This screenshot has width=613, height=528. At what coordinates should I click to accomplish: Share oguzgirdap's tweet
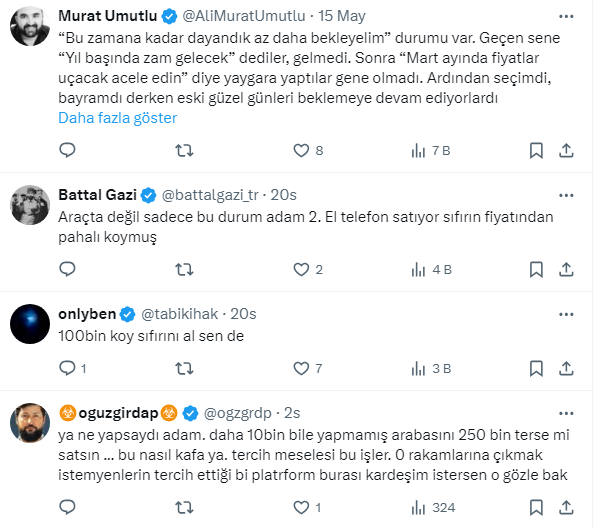[566, 507]
